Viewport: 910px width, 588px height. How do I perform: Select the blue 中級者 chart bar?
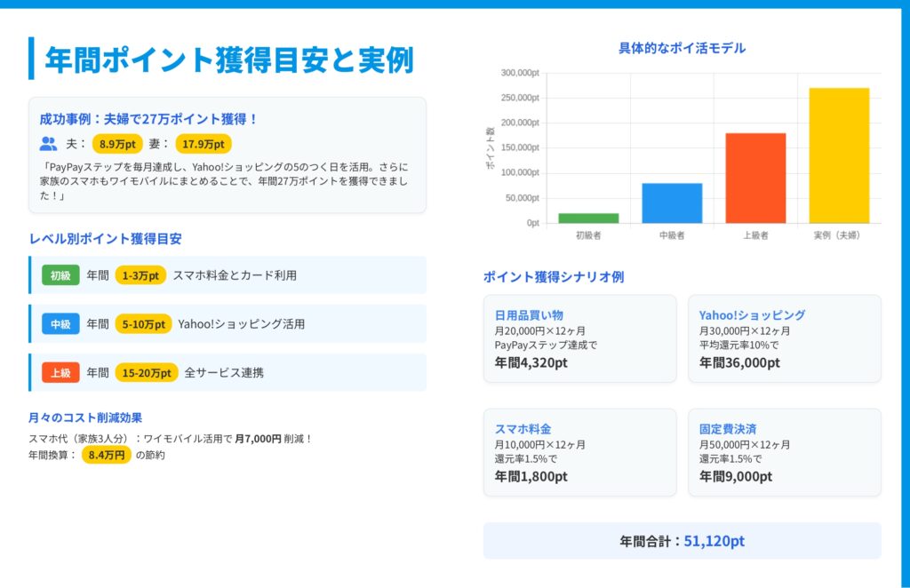click(672, 203)
